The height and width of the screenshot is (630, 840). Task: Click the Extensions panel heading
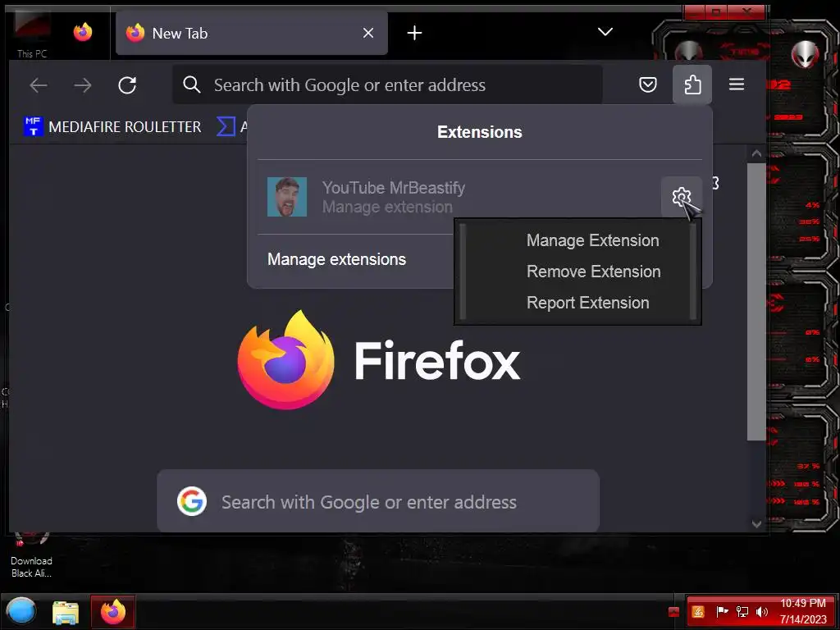[x=479, y=132]
